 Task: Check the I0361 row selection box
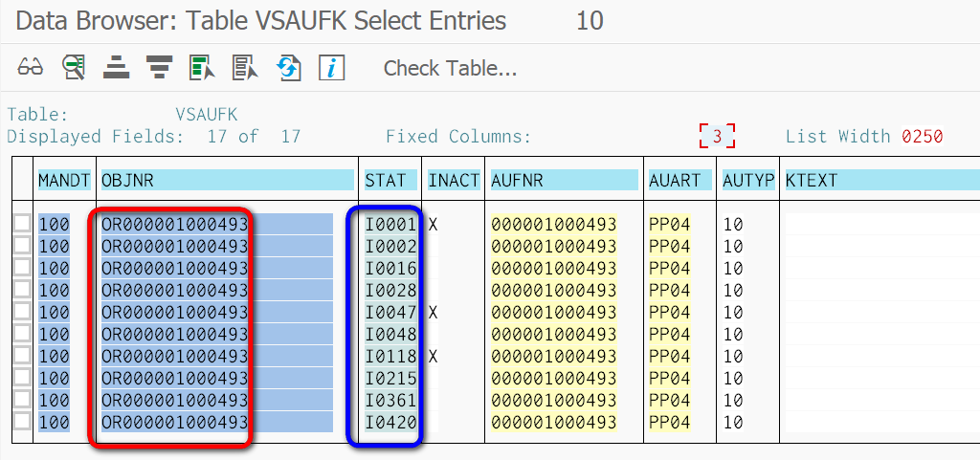[x=22, y=400]
